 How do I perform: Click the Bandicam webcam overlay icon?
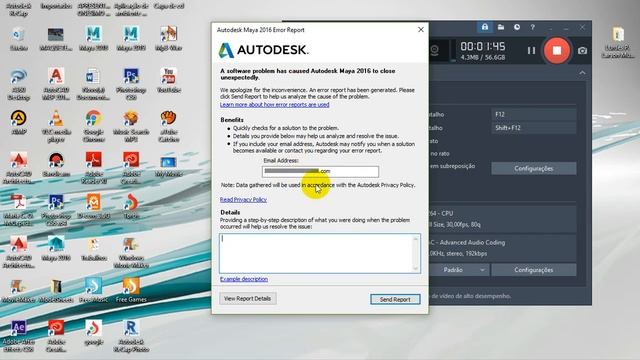[434, 51]
